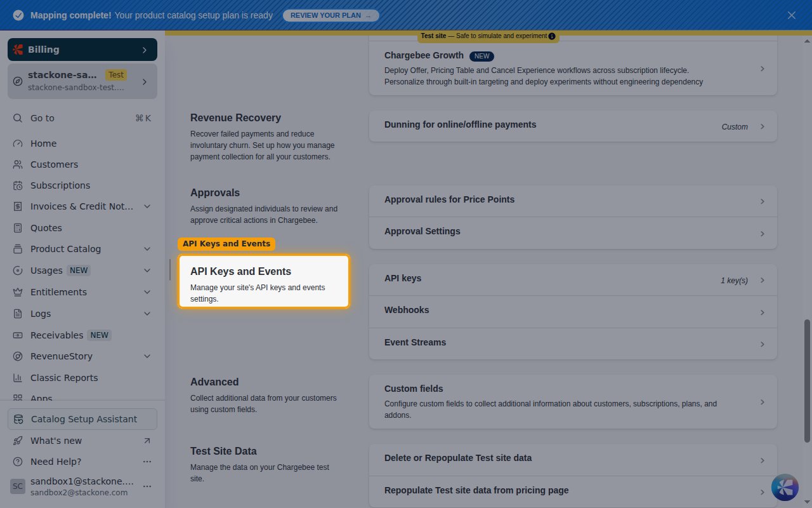This screenshot has width=812, height=508.
Task: Click the Logs document icon
Action: 18,314
